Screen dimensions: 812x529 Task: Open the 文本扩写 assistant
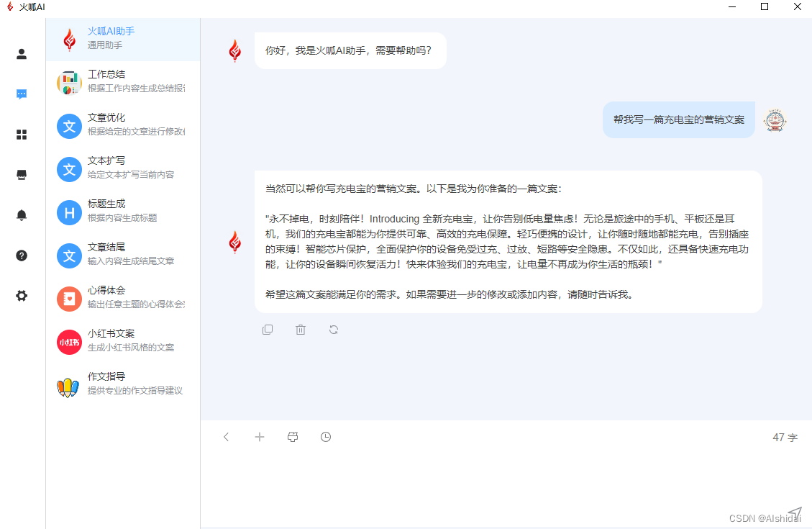coord(123,169)
